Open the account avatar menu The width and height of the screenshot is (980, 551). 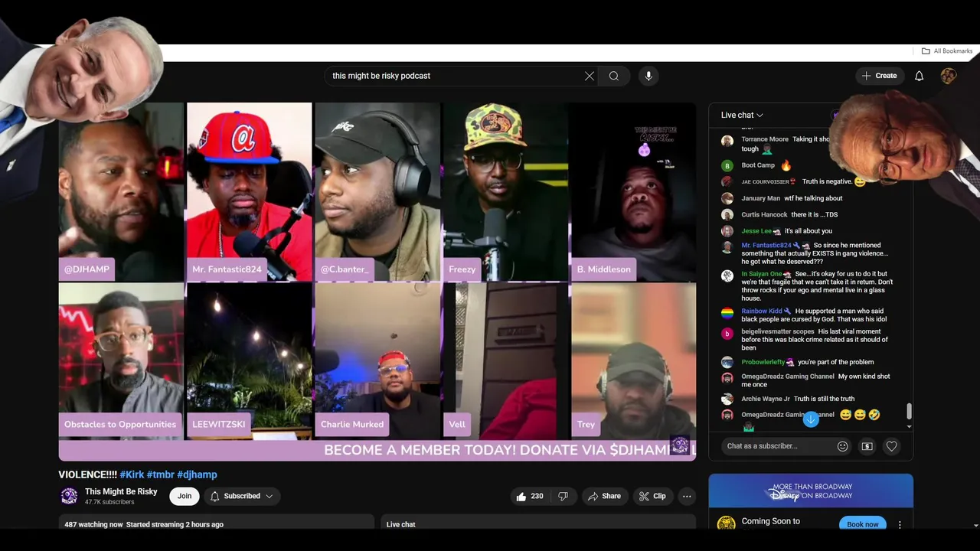pyautogui.click(x=949, y=76)
